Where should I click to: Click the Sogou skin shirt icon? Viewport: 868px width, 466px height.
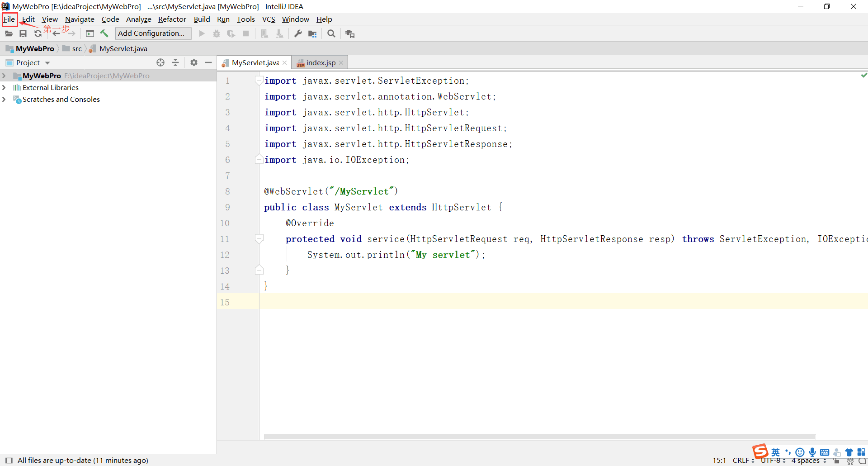tap(849, 452)
